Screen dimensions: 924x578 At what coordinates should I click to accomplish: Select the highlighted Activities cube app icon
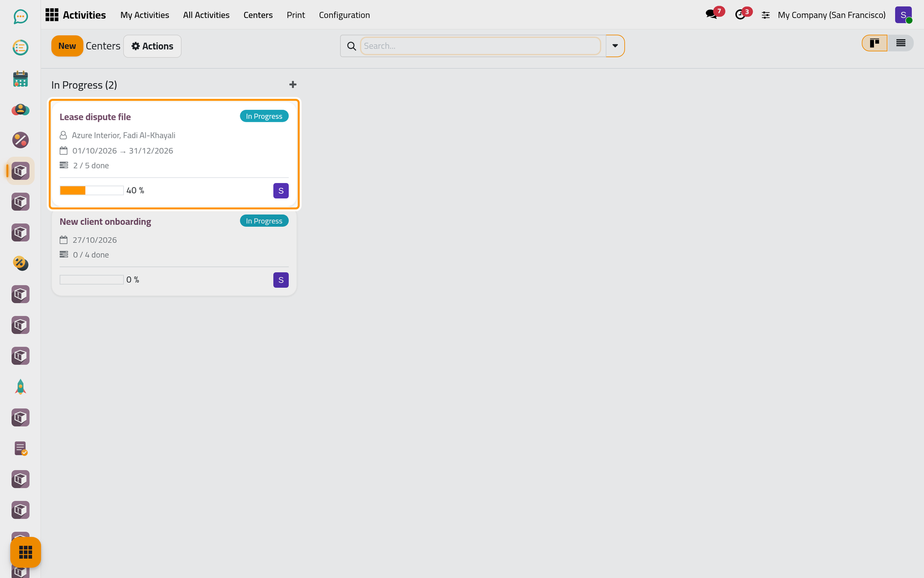(x=20, y=171)
